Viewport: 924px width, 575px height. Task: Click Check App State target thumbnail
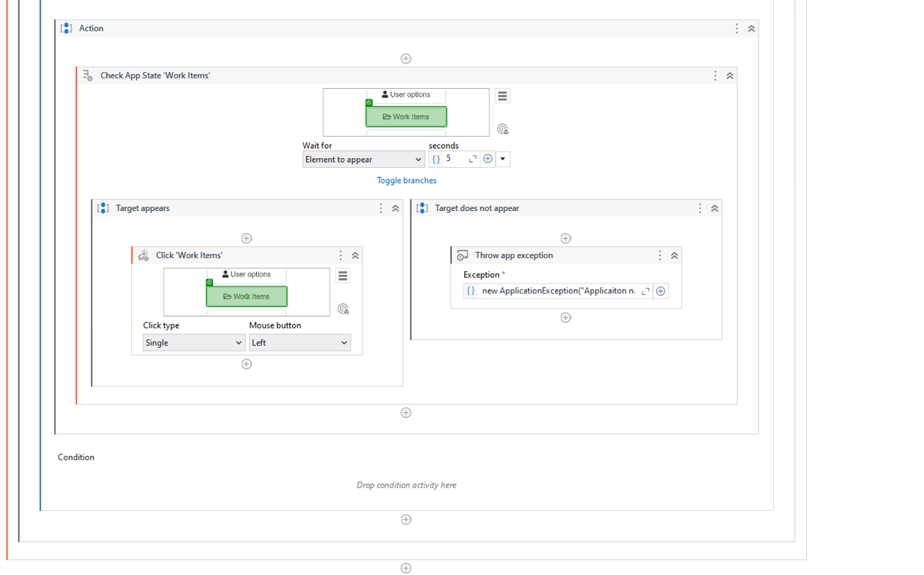[x=406, y=112]
